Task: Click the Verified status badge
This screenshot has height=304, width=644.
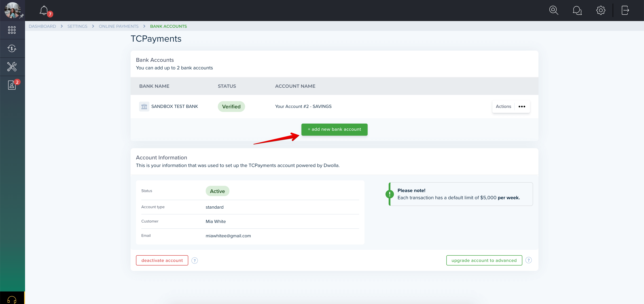Action: 231,107
